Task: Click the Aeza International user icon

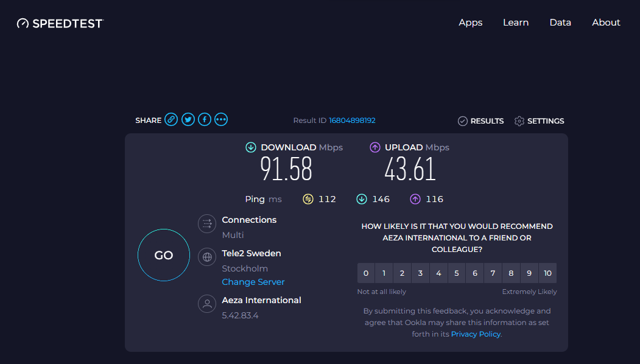Action: click(x=207, y=304)
